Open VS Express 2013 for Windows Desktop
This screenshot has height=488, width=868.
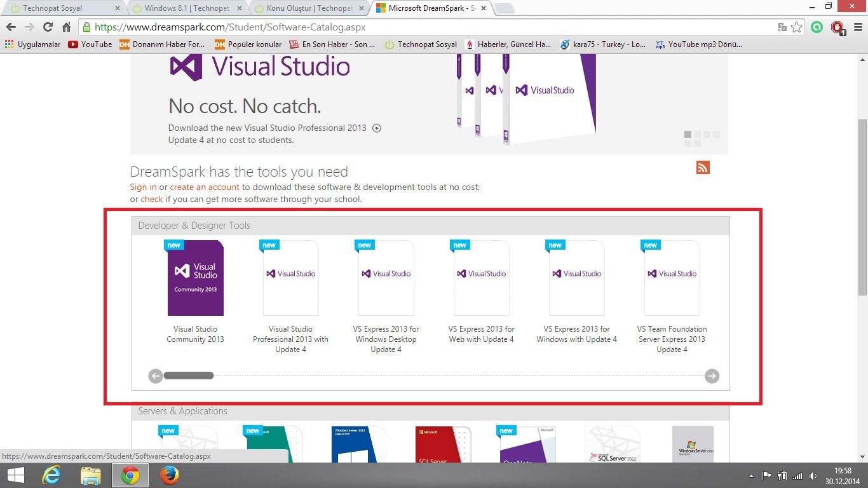tap(386, 297)
